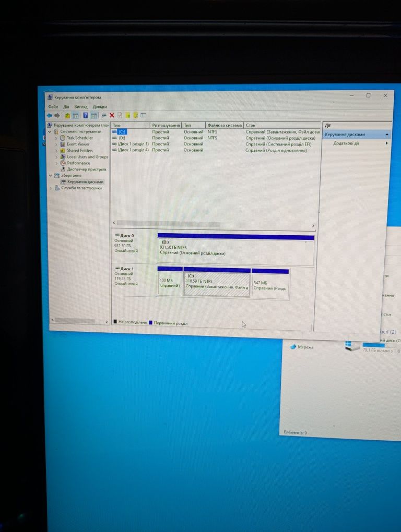
Task: Click the Первинний розділ blue legend swatch
Action: [150, 323]
